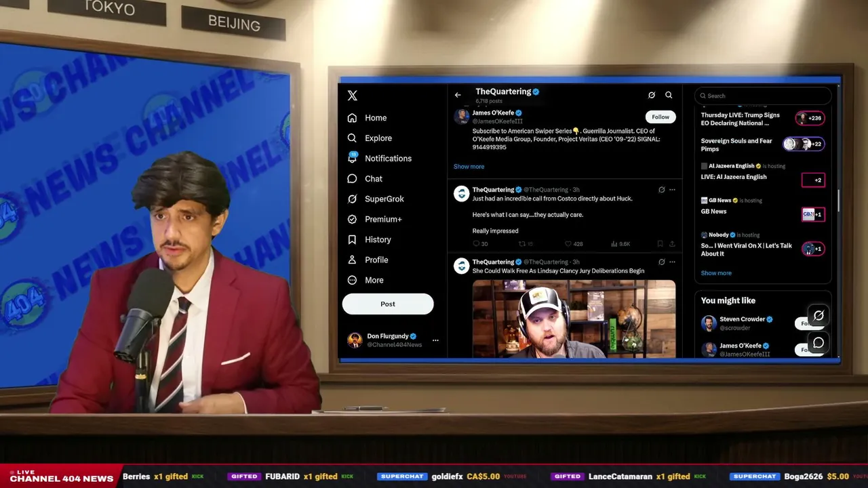Click the +1 badge for GB News
This screenshot has width=868, height=488.
pyautogui.click(x=813, y=214)
